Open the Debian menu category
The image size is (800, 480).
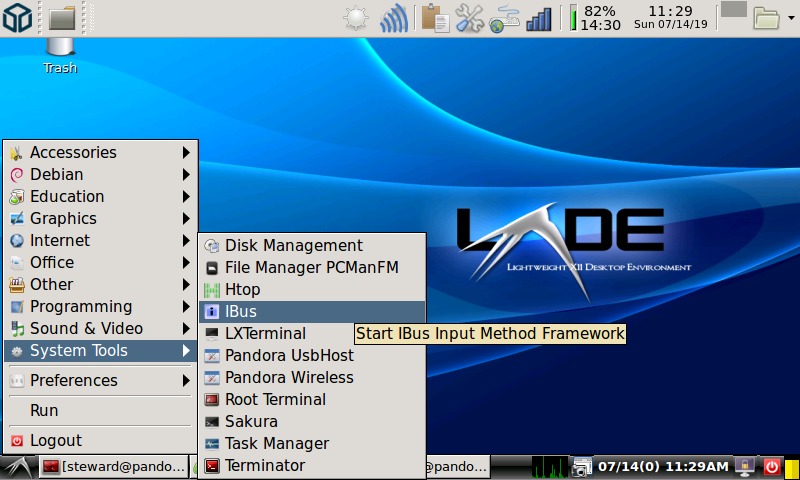(100, 174)
